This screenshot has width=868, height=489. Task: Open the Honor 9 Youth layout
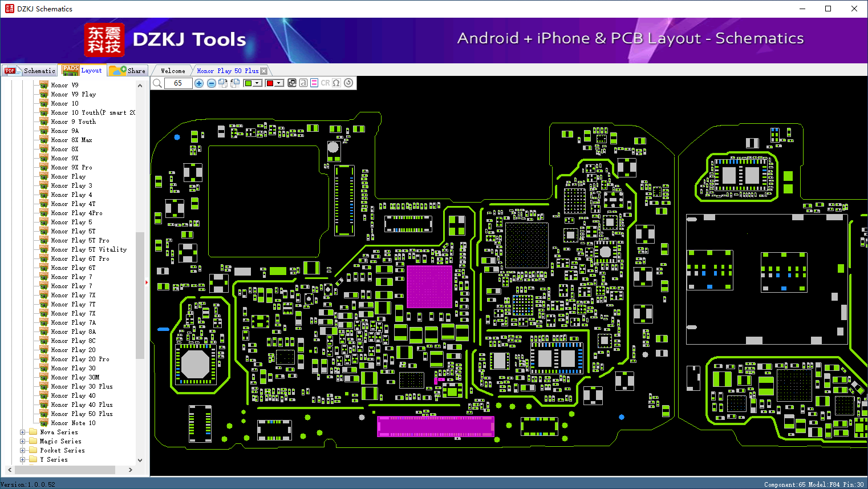pyautogui.click(x=73, y=122)
